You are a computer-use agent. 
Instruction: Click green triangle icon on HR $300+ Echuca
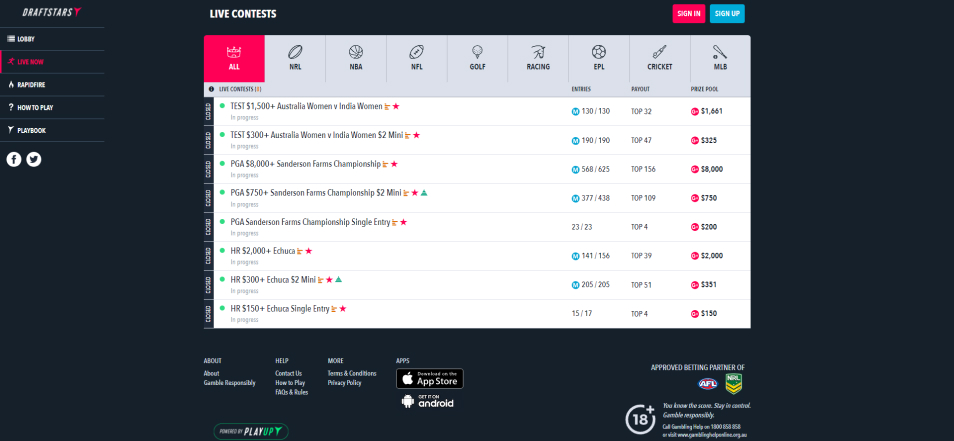[338, 280]
